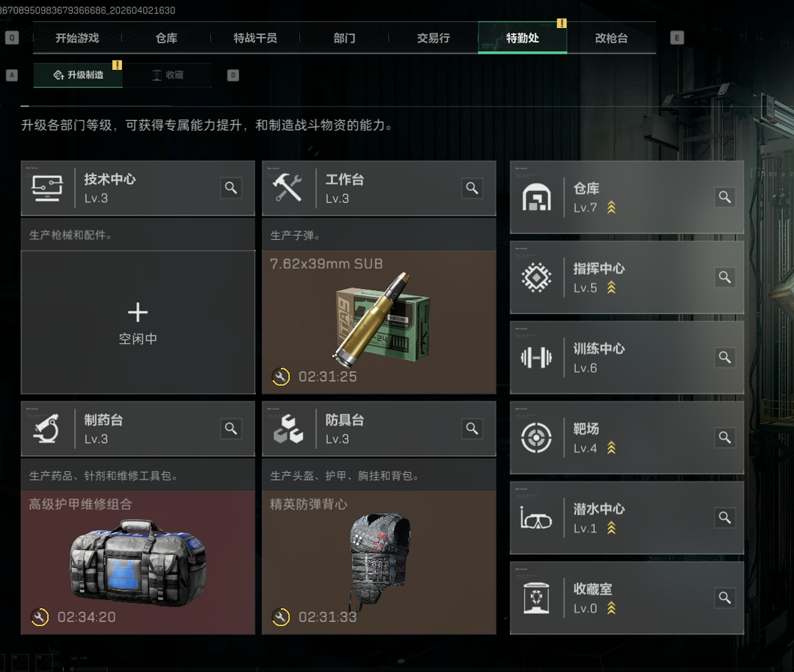Select the 靶场 target icon
The height and width of the screenshot is (672, 794).
(x=536, y=437)
